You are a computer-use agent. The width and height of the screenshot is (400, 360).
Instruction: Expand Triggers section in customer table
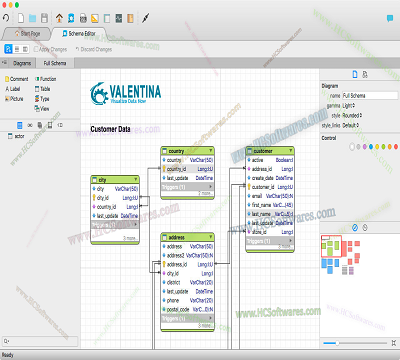pos(270,241)
